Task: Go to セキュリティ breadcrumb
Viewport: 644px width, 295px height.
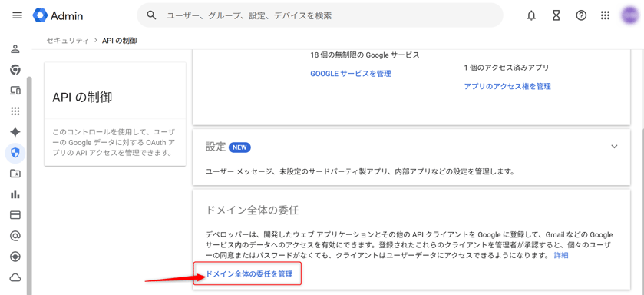Action: [68, 40]
